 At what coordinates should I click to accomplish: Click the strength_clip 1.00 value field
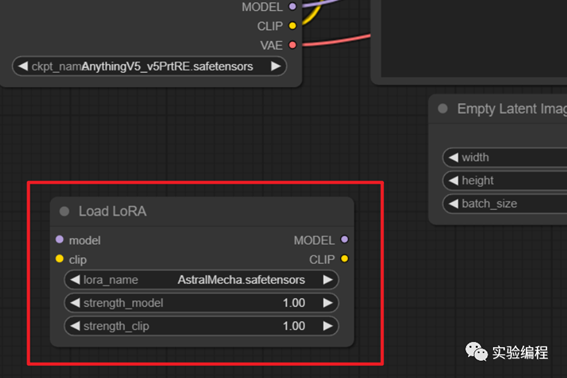point(201,326)
